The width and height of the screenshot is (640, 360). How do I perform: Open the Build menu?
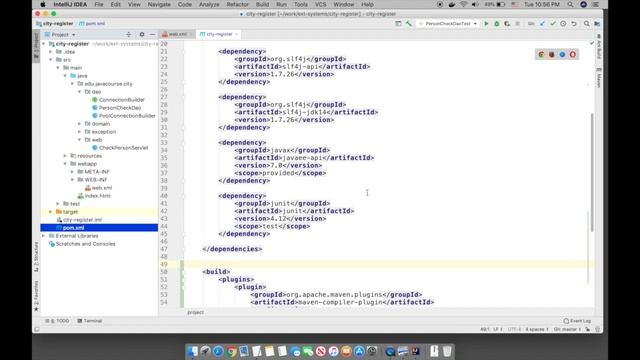pos(262,4)
